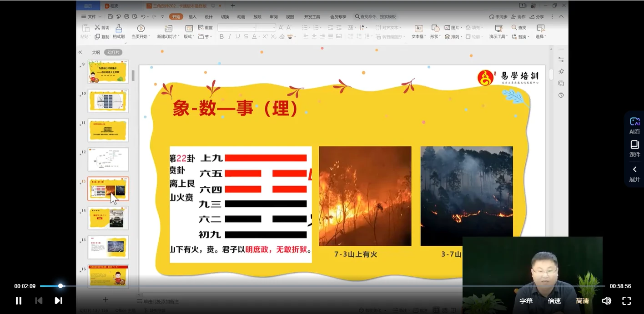644x314 pixels.
Task: Click the 未同步 sync status button
Action: point(498,17)
